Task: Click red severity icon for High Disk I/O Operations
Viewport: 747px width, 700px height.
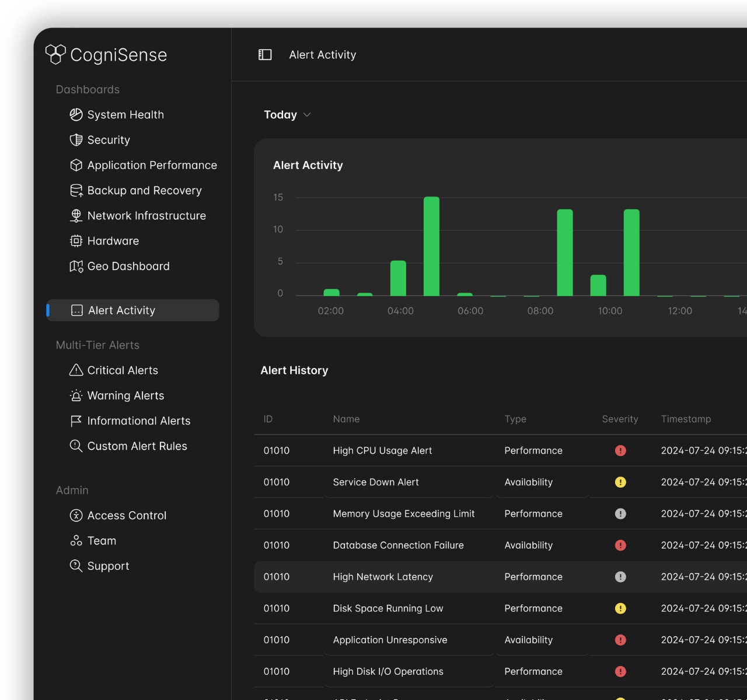Action: (x=620, y=671)
